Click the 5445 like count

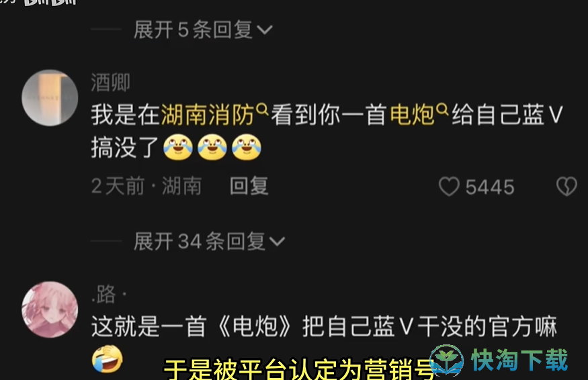[490, 187]
